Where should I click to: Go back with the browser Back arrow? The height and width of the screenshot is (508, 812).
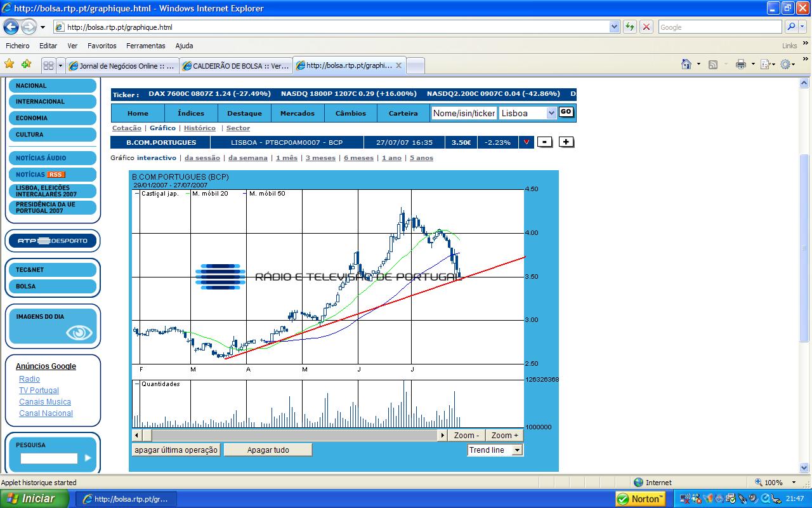tap(11, 27)
